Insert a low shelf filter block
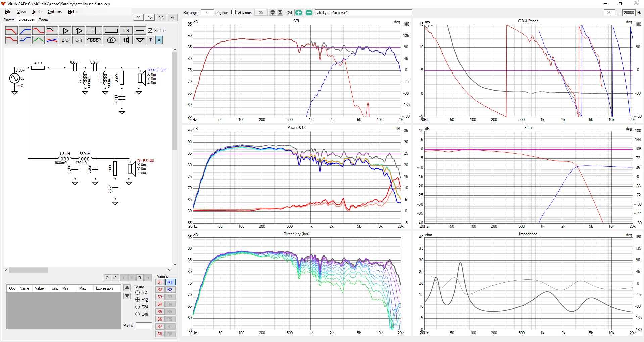This screenshot has height=342, width=644. (11, 40)
